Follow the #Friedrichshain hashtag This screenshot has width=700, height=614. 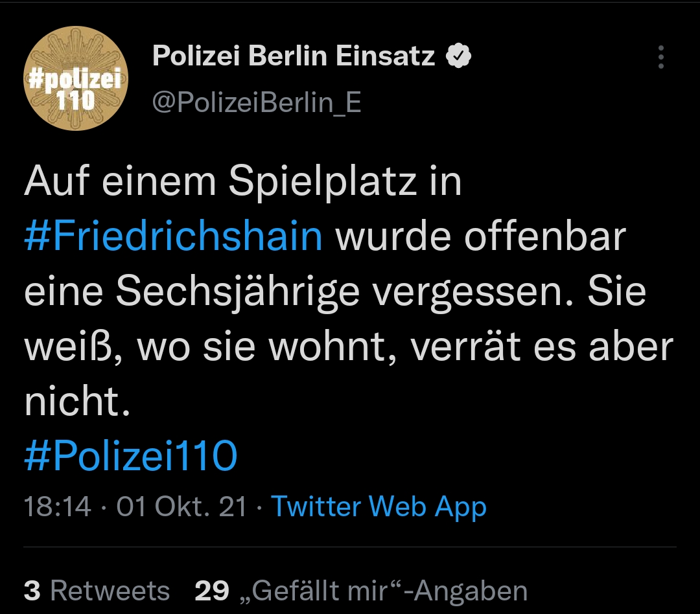click(x=173, y=236)
